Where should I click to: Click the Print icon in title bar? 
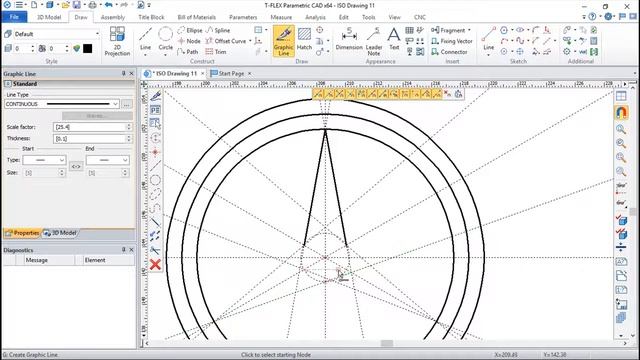[93, 5]
